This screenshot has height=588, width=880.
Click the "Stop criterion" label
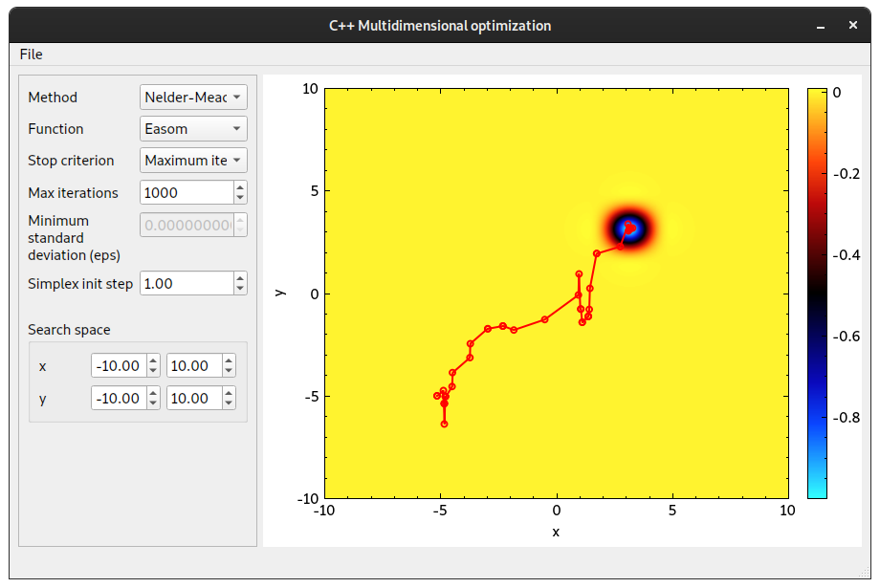71,161
